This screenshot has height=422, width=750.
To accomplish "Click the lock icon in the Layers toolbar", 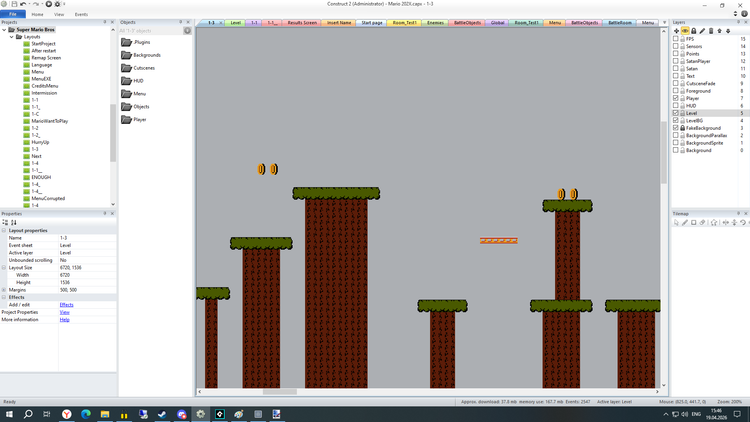I will point(694,31).
